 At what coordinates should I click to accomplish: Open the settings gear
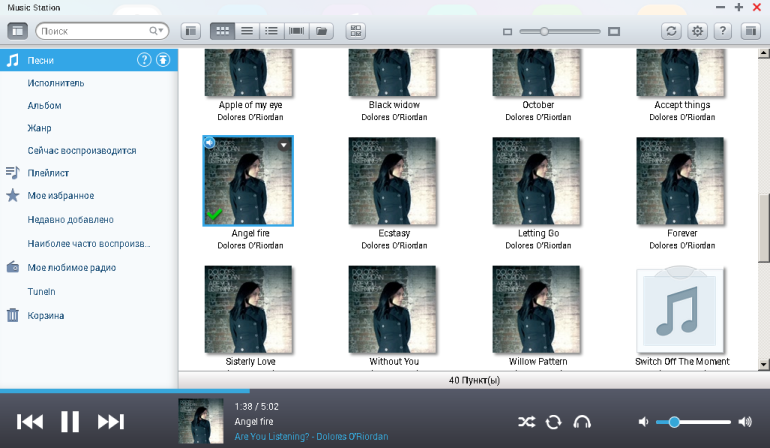coord(697,31)
